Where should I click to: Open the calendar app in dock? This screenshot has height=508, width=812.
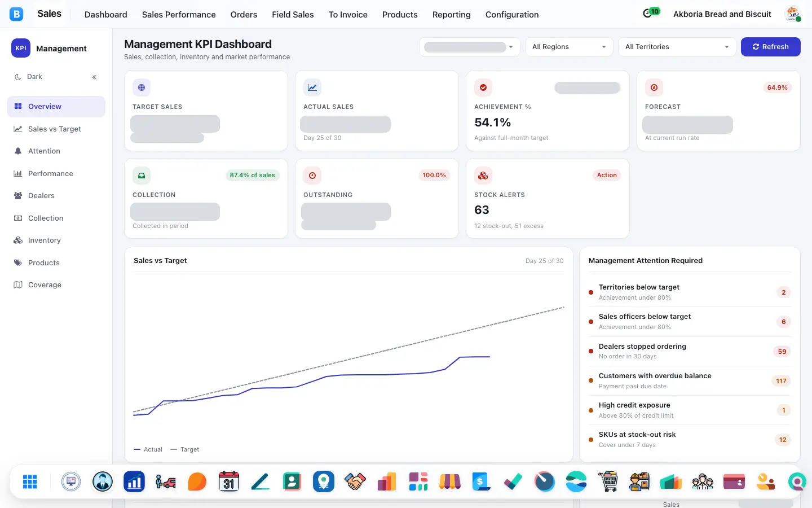pos(229,481)
